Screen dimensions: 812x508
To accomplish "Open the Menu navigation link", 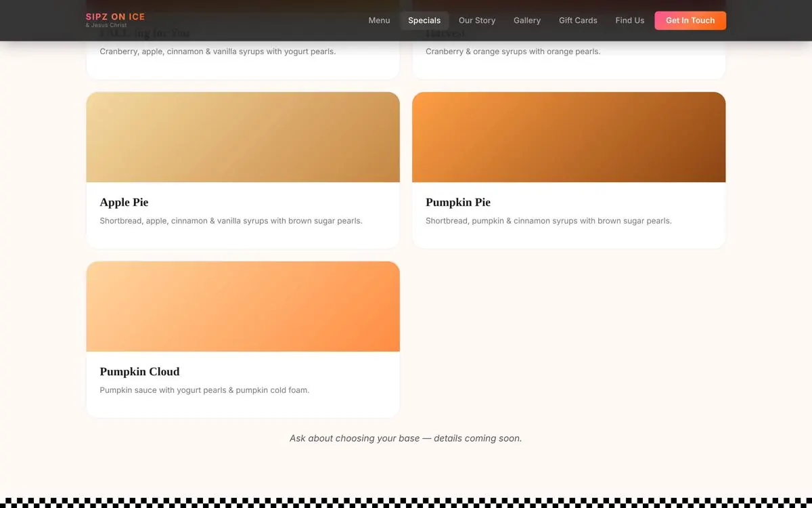I will 379,20.
